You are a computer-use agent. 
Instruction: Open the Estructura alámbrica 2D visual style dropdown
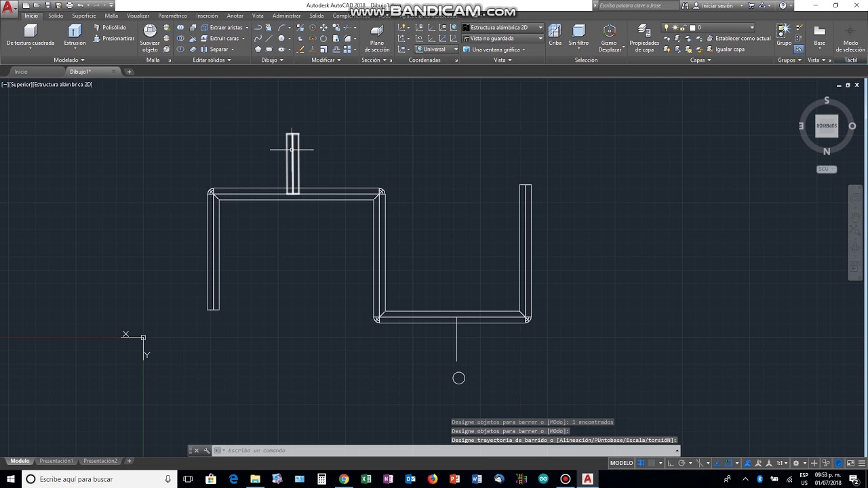502,27
